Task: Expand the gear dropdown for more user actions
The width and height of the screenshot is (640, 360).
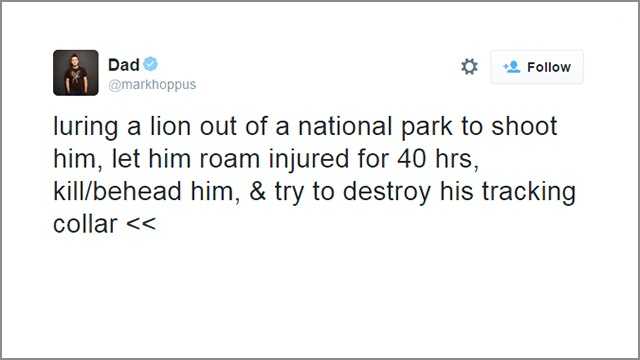Action: pos(469,67)
